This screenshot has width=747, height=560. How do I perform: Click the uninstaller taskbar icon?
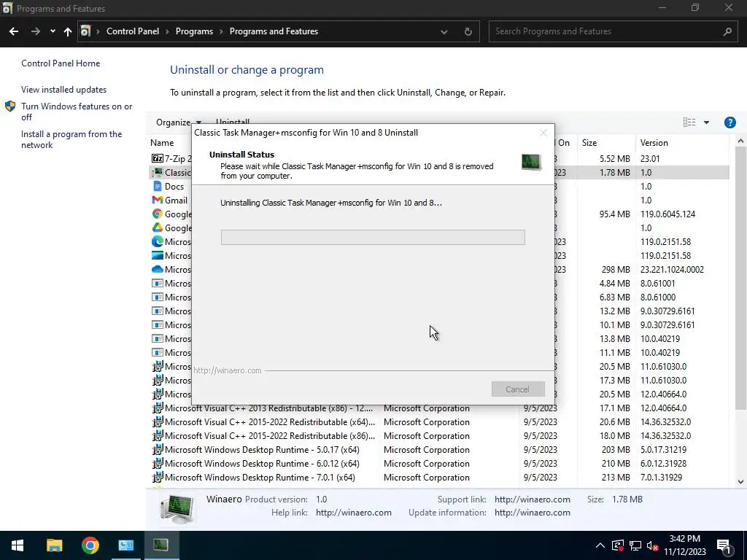point(161,545)
